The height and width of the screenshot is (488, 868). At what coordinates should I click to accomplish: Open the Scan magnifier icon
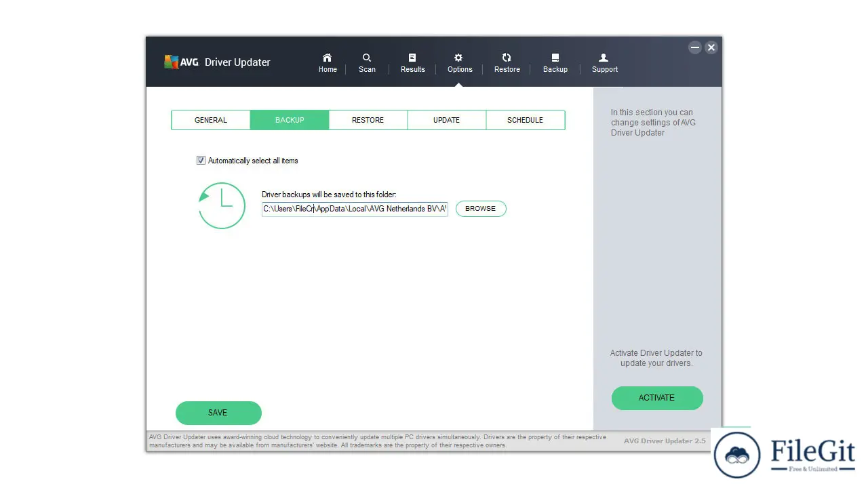point(367,58)
